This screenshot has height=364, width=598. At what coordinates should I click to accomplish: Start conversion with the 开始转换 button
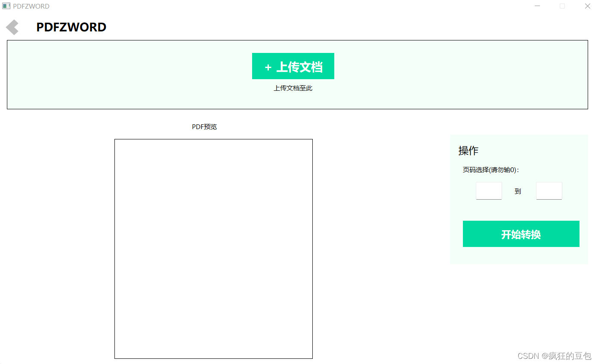(521, 234)
